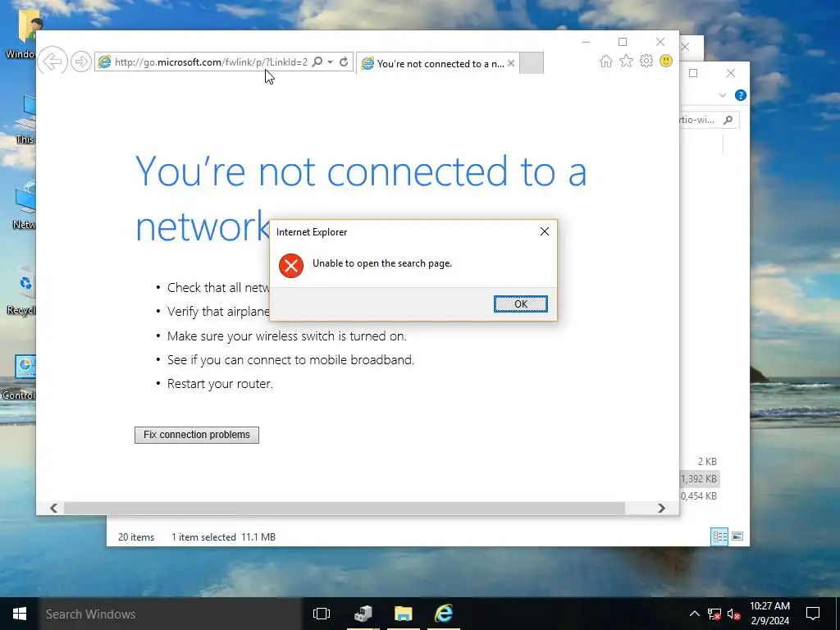Show hidden system tray icons
The width and height of the screenshot is (840, 630).
tap(694, 614)
